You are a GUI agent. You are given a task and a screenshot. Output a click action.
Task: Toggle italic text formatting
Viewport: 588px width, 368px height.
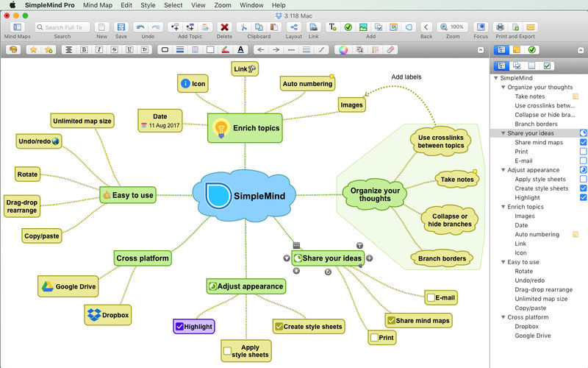point(99,49)
